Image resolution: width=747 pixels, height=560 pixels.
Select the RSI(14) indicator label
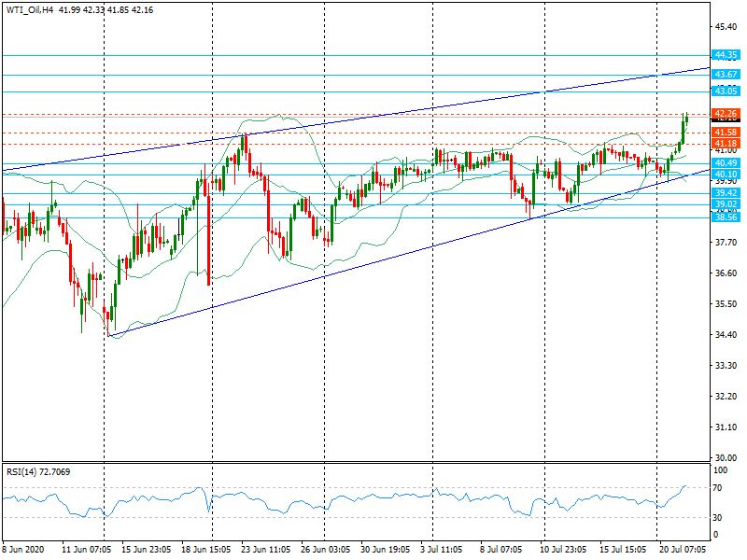coord(23,472)
